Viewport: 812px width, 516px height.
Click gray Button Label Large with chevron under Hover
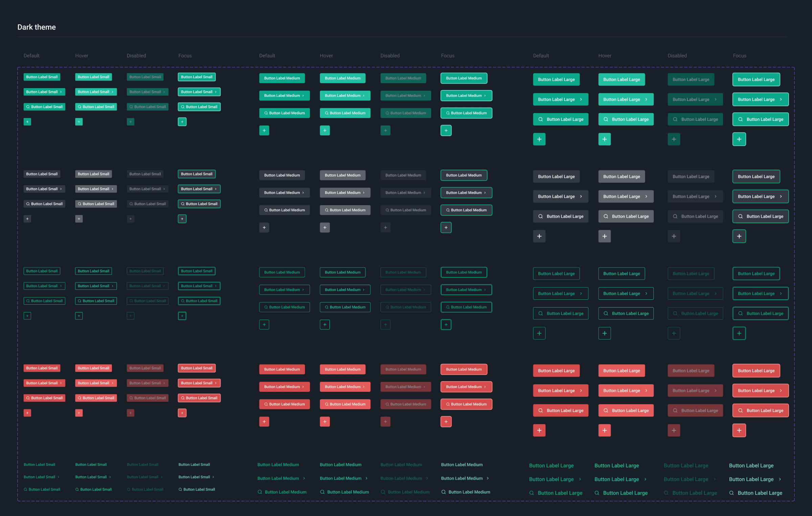626,197
